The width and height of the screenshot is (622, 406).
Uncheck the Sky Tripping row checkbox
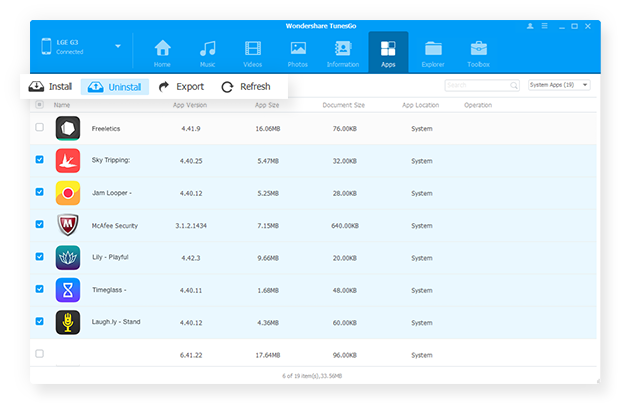[39, 160]
